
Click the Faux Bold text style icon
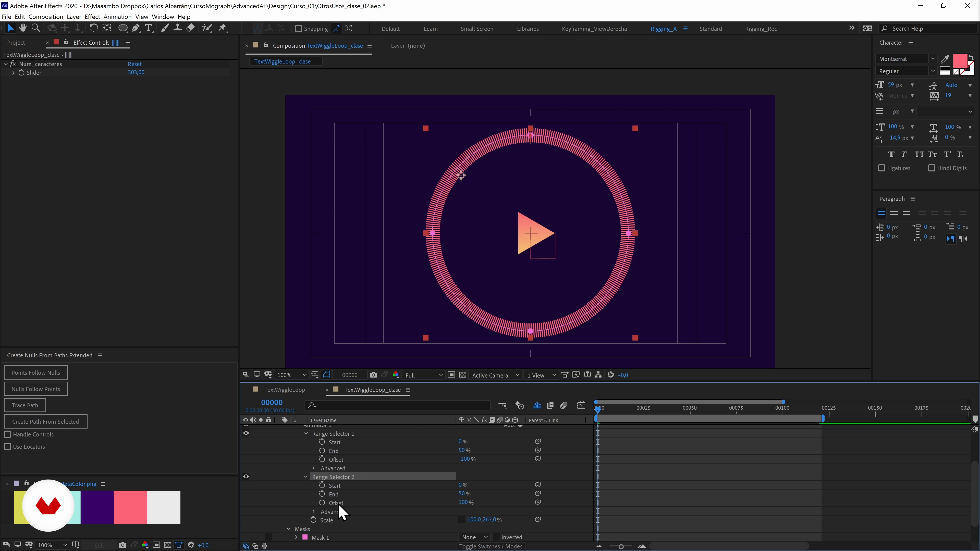coord(891,154)
